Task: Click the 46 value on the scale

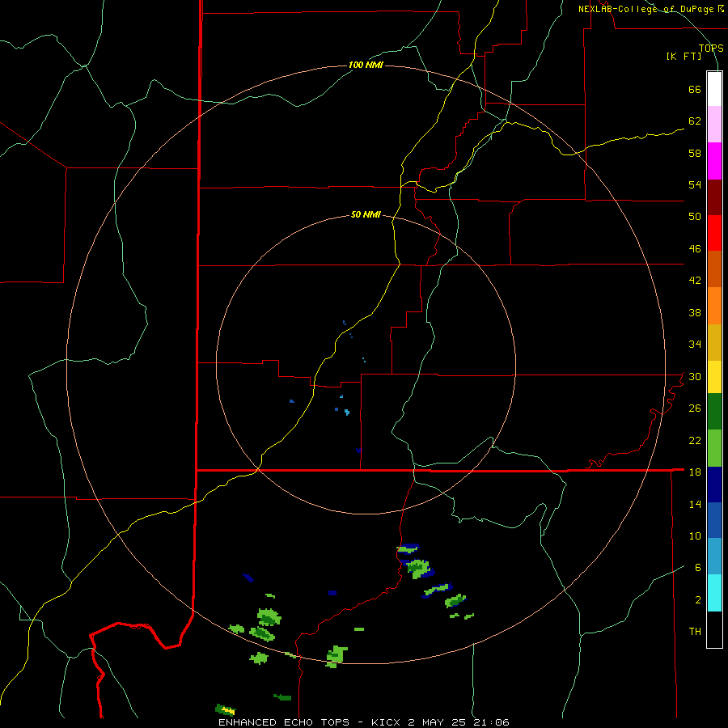Action: point(695,249)
